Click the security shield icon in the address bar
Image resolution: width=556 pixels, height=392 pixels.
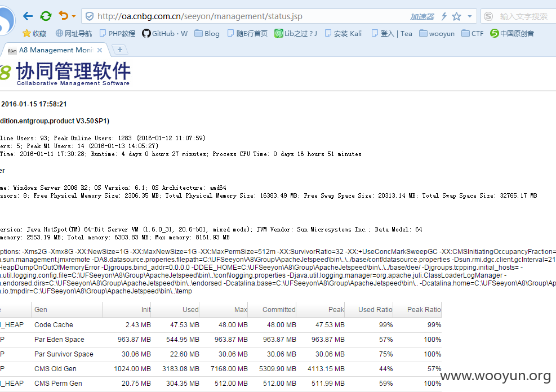click(90, 16)
